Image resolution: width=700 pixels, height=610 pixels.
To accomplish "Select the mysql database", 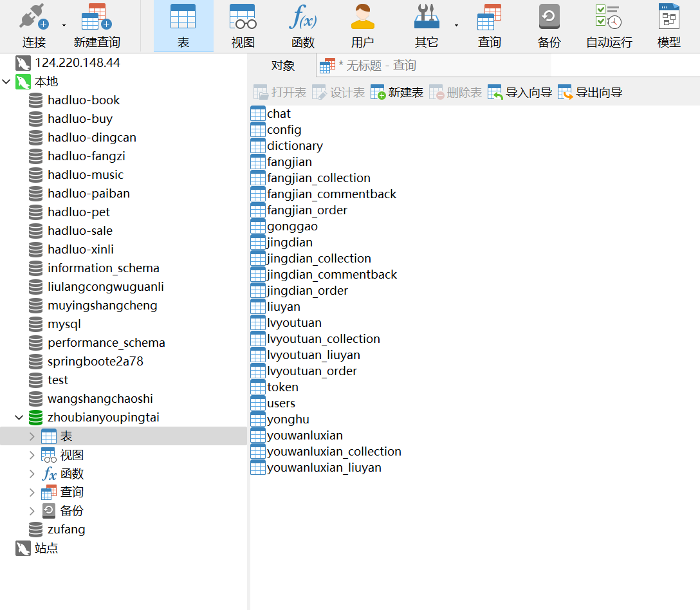I will (x=64, y=324).
